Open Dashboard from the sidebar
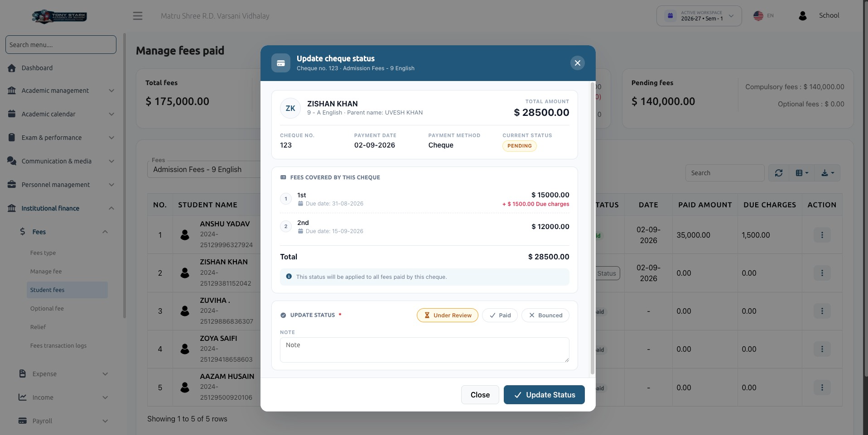Screen dimensions: 868x435 click(x=37, y=68)
